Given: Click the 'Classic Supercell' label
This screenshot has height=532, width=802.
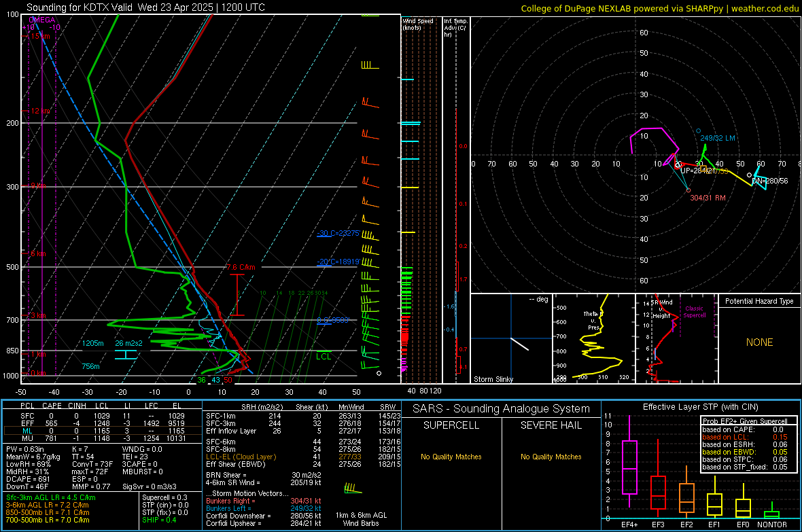Looking at the screenshot, I should coord(694,312).
